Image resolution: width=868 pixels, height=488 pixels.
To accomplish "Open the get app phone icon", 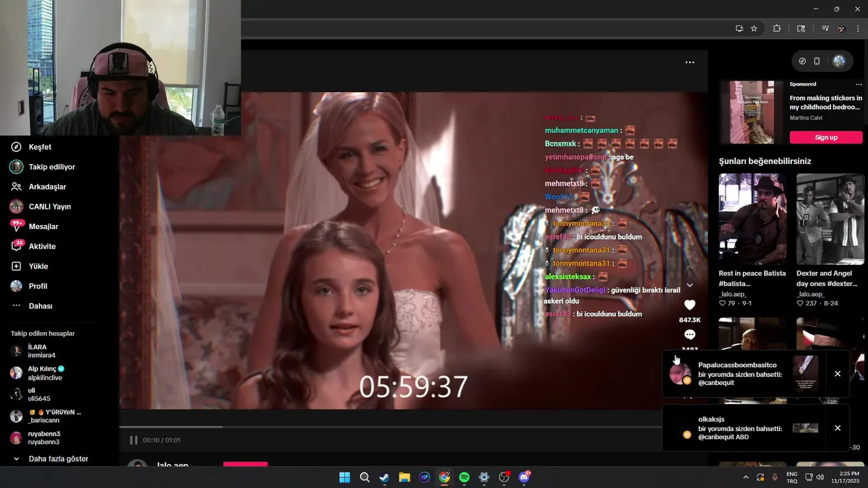I will 817,61.
